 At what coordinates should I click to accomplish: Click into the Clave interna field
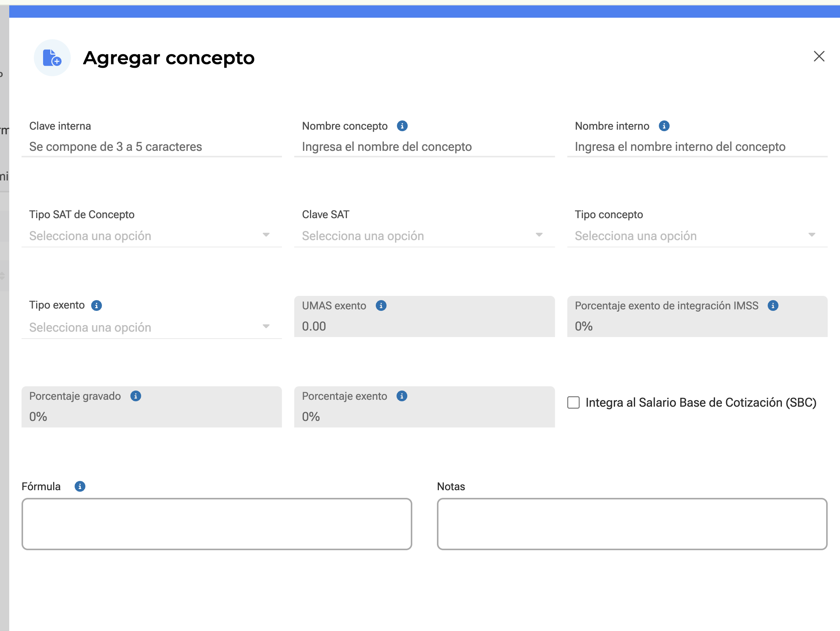[x=152, y=147]
